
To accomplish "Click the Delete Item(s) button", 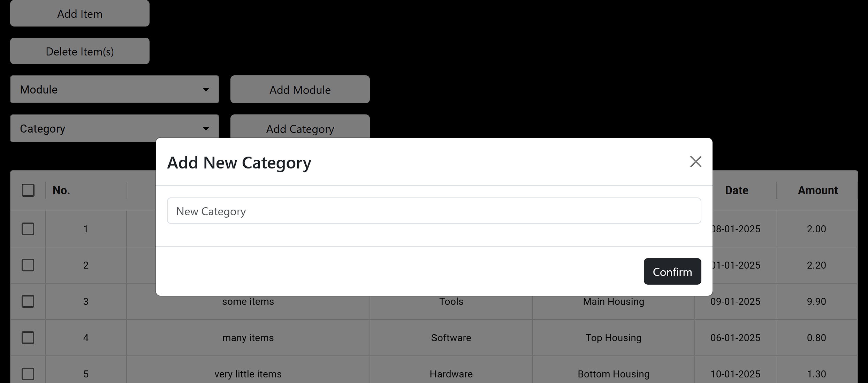I will [80, 51].
